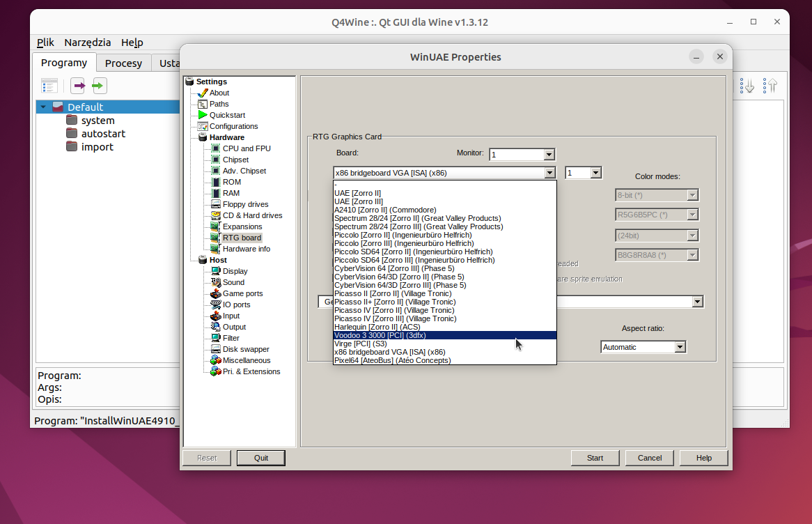Open Quickstart via its green arrow icon
Screen dimensions: 812x524
click(x=203, y=115)
